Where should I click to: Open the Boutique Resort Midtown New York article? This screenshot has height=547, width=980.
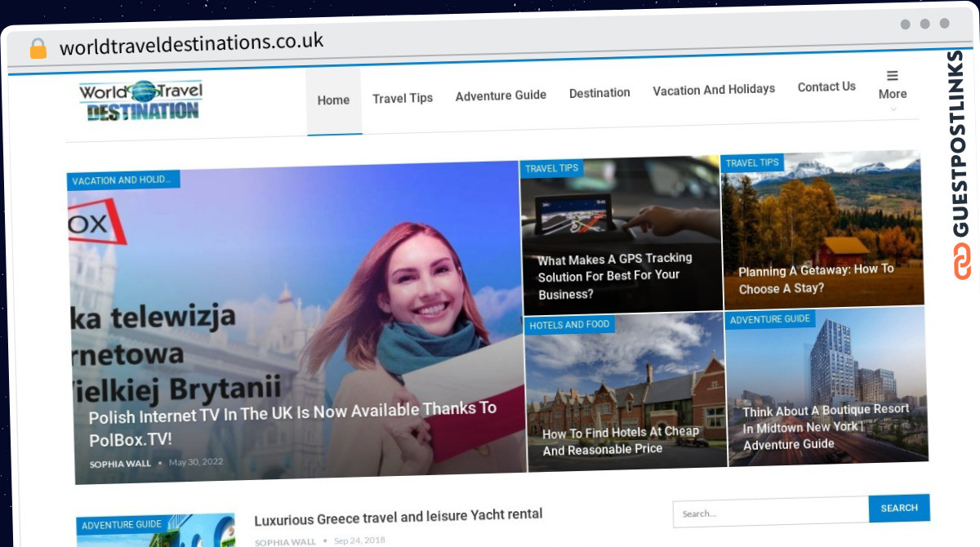[x=826, y=427]
